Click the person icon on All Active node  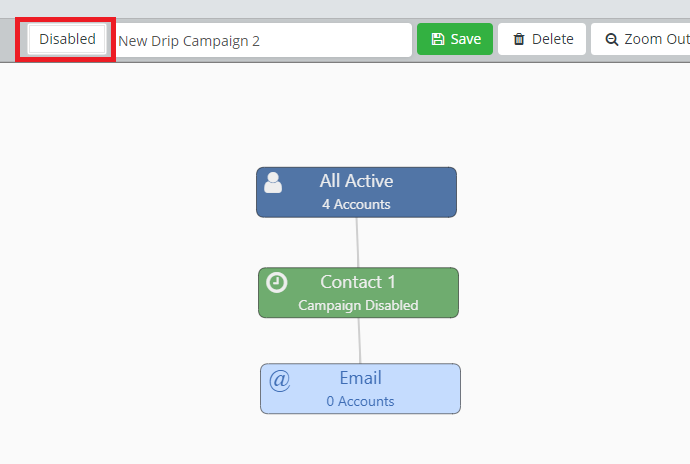[273, 182]
